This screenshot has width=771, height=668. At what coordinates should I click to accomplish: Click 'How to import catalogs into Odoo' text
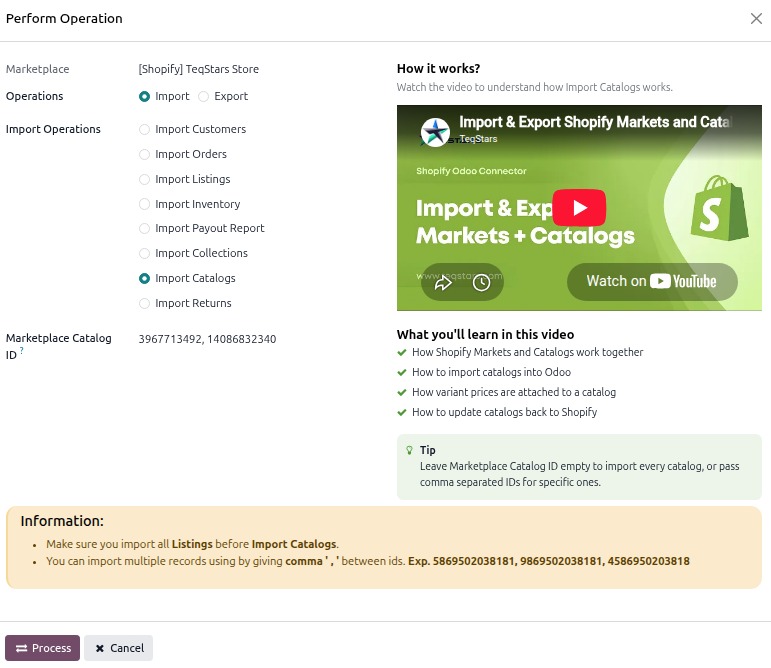click(491, 373)
